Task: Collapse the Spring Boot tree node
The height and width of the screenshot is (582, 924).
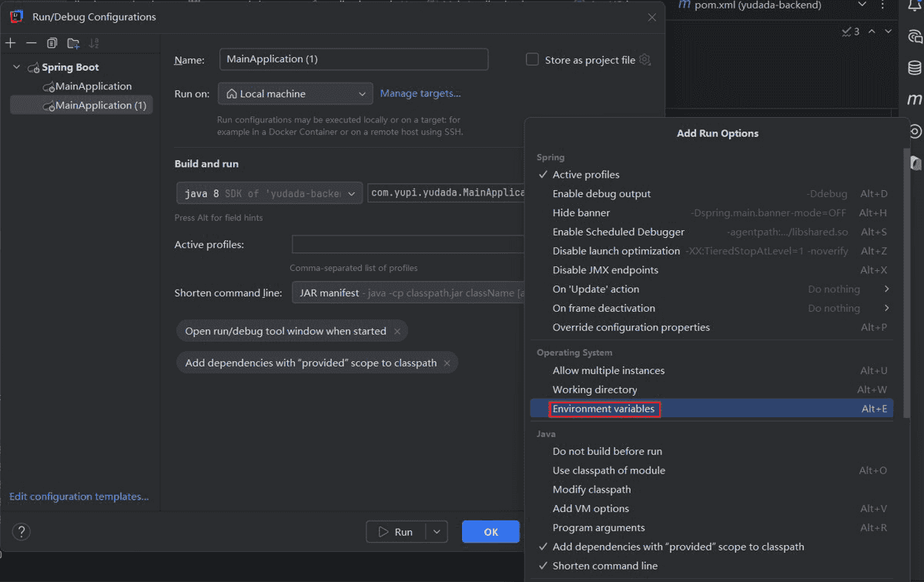Action: click(x=17, y=68)
